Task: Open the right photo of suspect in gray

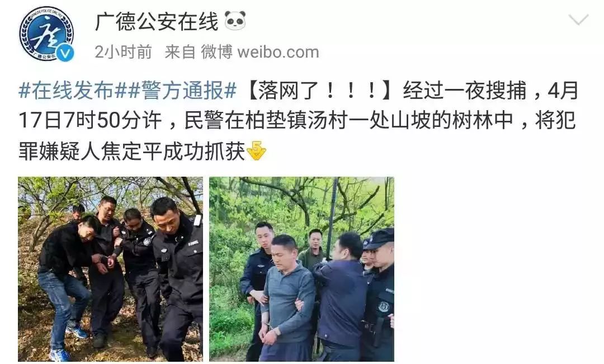Action: coord(301,269)
